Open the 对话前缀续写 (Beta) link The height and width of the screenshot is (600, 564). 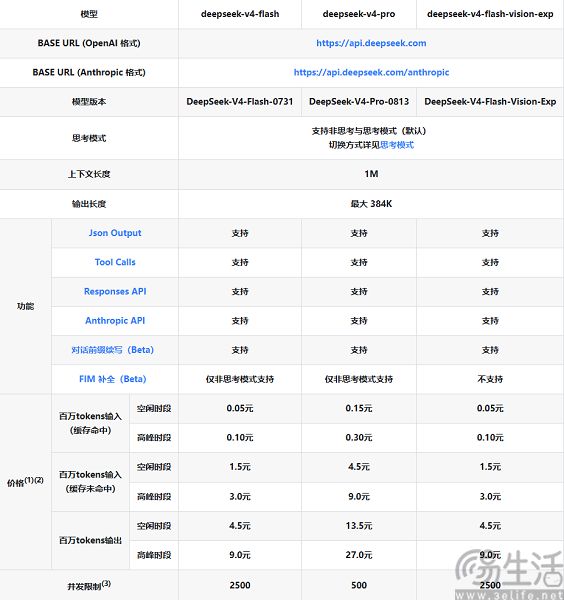coord(112,350)
